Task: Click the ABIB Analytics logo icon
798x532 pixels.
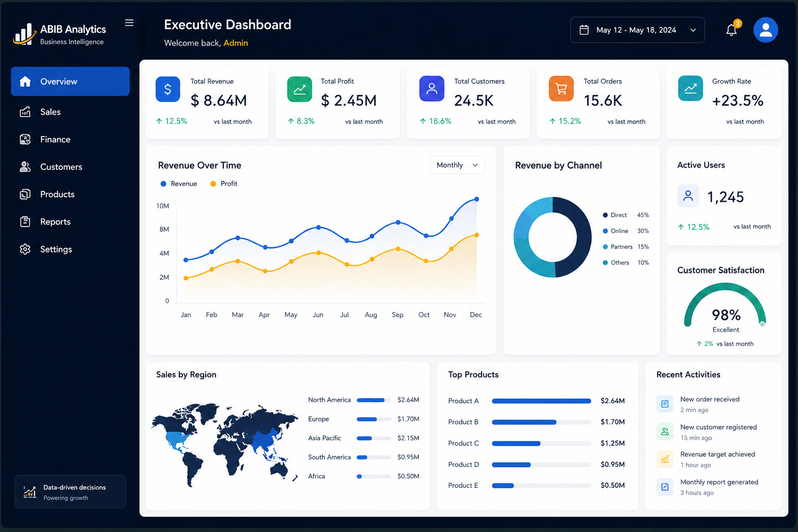Action: point(24,34)
